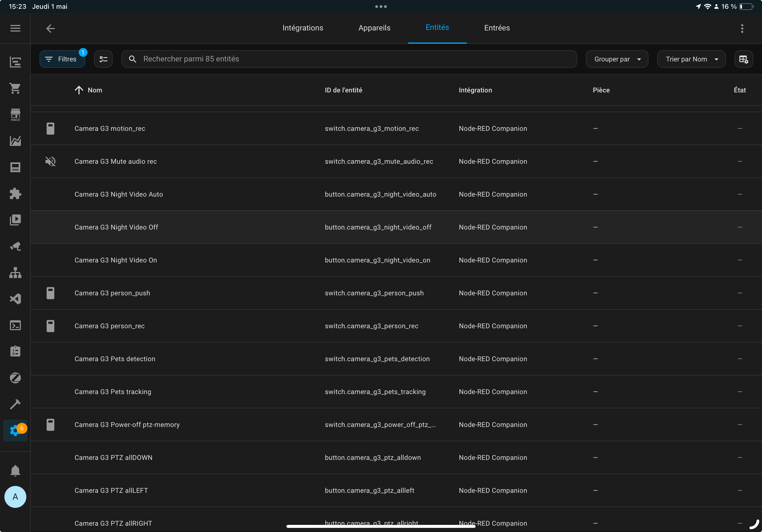
Task: Open Settings gear with badge
Action: pyautogui.click(x=15, y=431)
